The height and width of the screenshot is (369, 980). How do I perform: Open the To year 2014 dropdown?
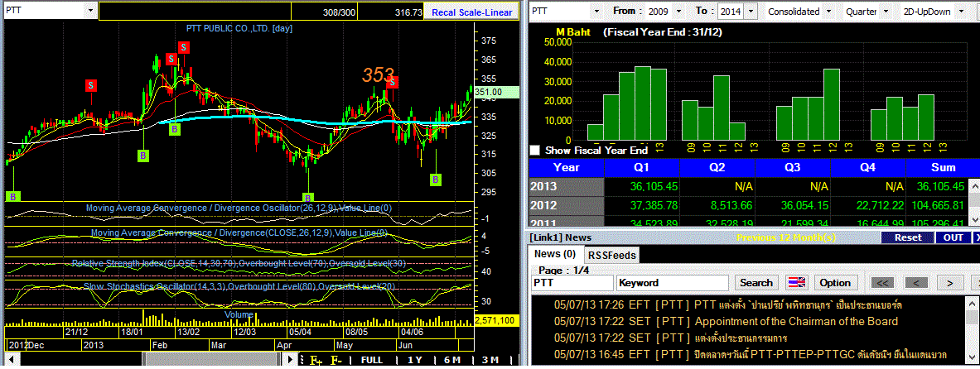click(751, 12)
